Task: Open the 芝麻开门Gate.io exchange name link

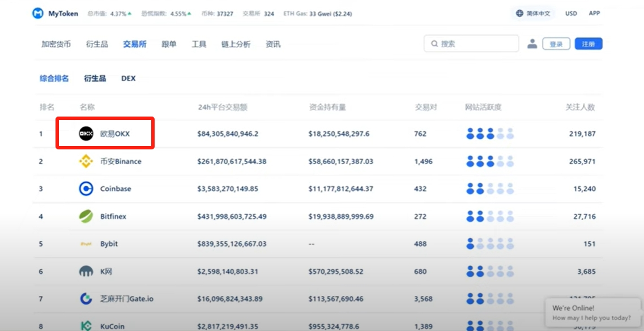Action: click(x=127, y=299)
